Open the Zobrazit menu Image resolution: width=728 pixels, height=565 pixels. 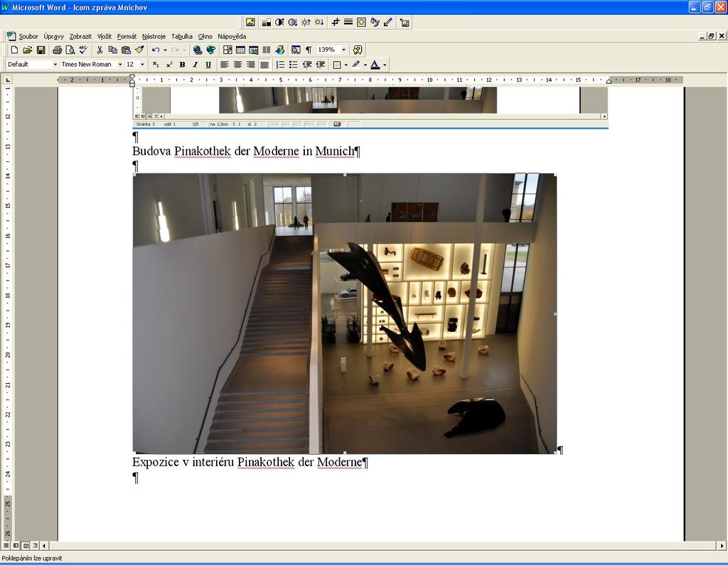[x=80, y=36]
